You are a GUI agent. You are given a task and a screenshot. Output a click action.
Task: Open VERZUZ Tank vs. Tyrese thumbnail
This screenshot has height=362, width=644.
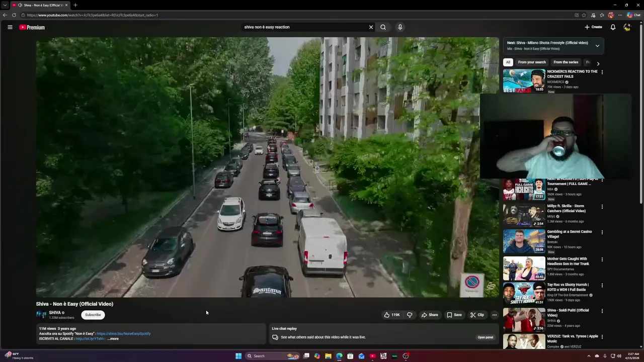(x=524, y=341)
